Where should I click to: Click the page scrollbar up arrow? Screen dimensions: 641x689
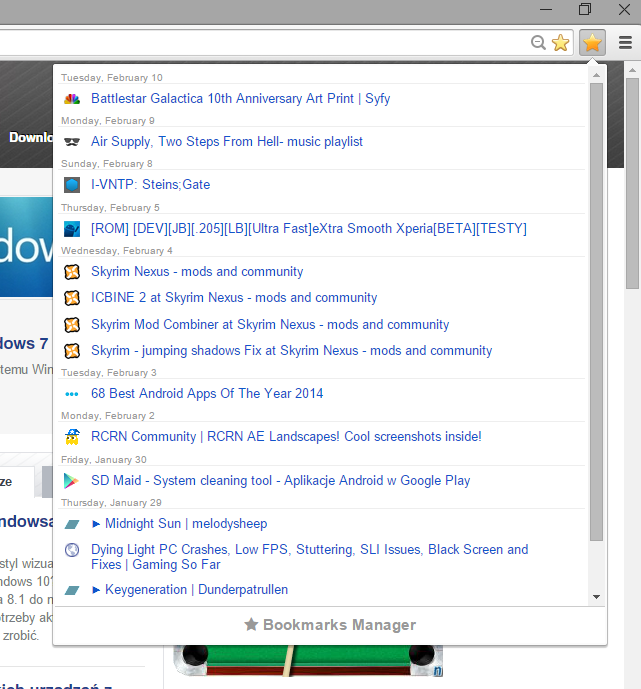(x=632, y=70)
